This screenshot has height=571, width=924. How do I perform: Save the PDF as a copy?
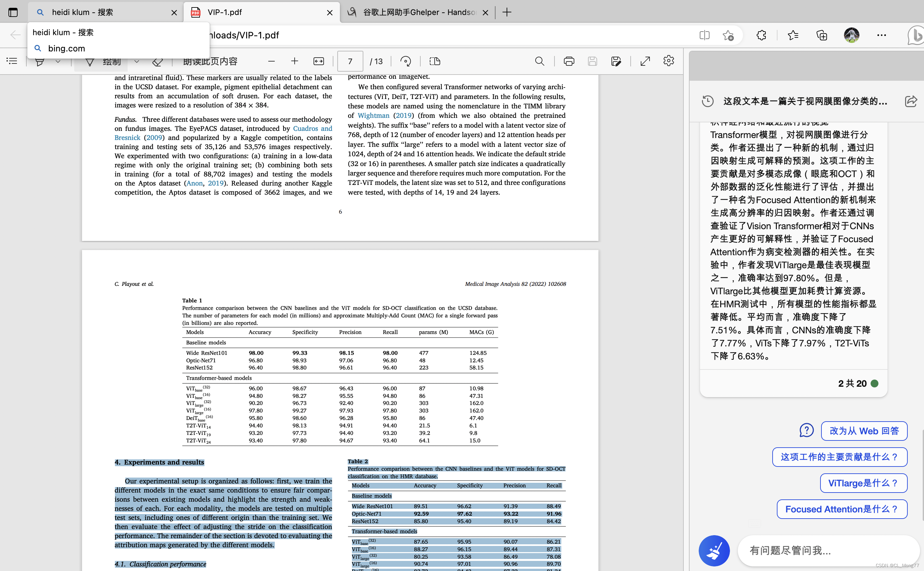pyautogui.click(x=616, y=61)
